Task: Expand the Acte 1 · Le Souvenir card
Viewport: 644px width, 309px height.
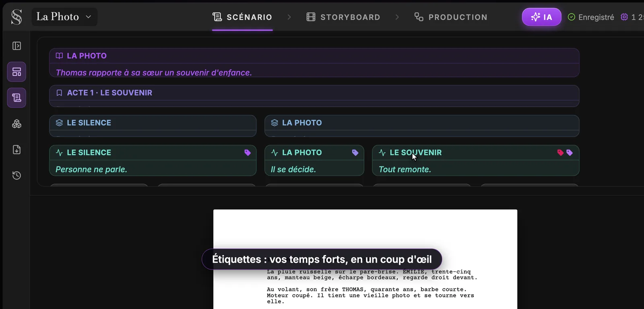Action: click(314, 96)
